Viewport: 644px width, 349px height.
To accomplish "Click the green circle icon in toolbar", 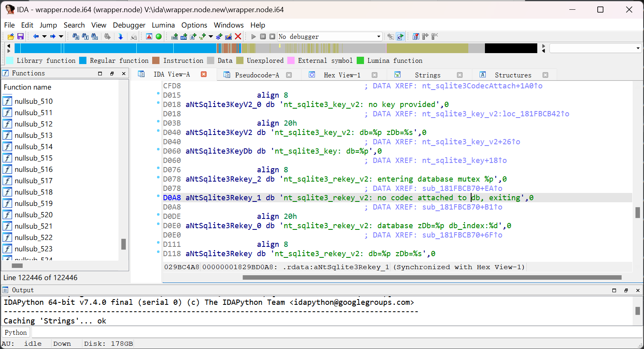I will click(x=159, y=36).
